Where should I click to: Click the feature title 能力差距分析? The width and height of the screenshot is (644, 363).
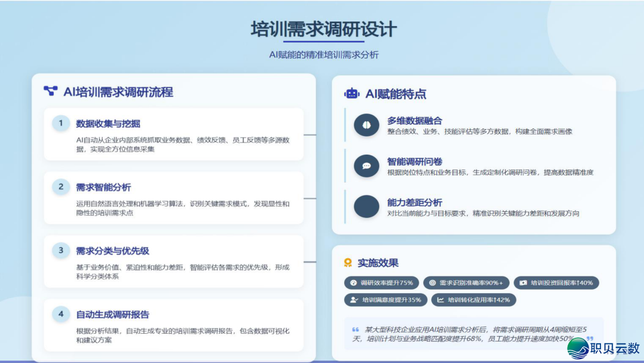(x=415, y=202)
